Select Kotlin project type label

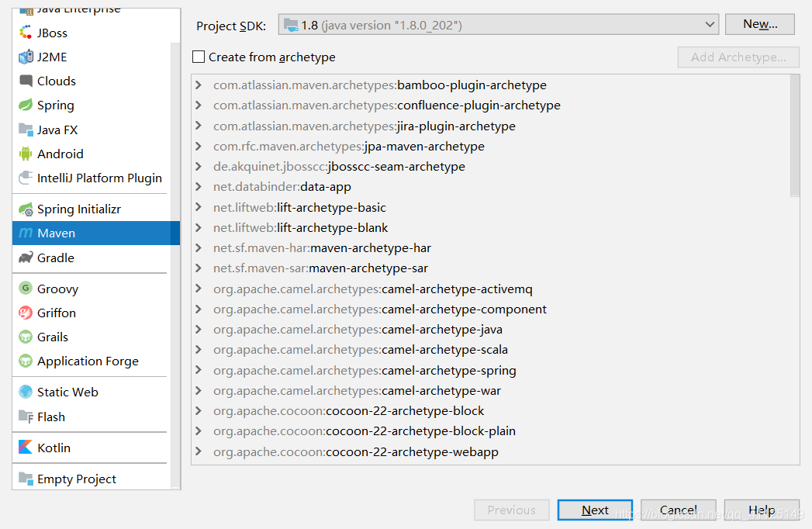[x=54, y=448]
